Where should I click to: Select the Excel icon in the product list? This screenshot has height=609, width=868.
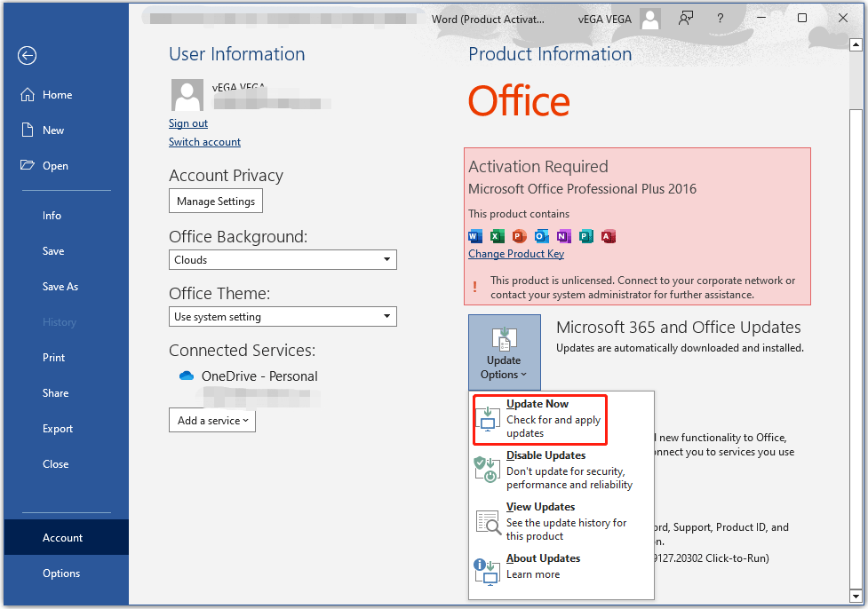coord(497,236)
